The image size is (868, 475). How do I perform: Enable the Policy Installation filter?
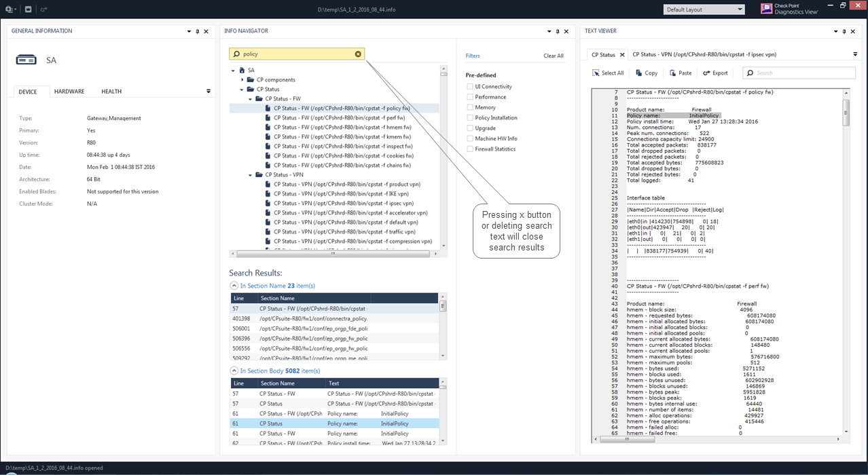pyautogui.click(x=470, y=118)
